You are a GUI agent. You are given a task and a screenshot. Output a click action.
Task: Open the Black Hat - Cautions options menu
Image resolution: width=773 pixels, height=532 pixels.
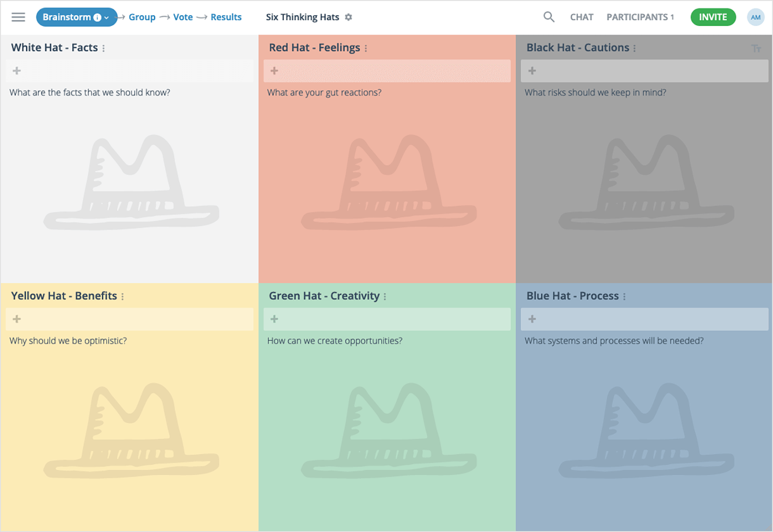(635, 47)
